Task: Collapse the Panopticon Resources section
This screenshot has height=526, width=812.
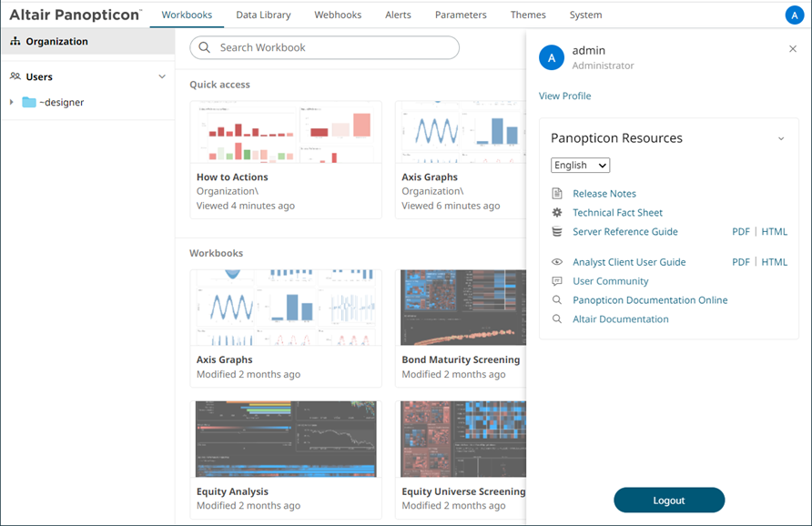Action: pyautogui.click(x=781, y=138)
